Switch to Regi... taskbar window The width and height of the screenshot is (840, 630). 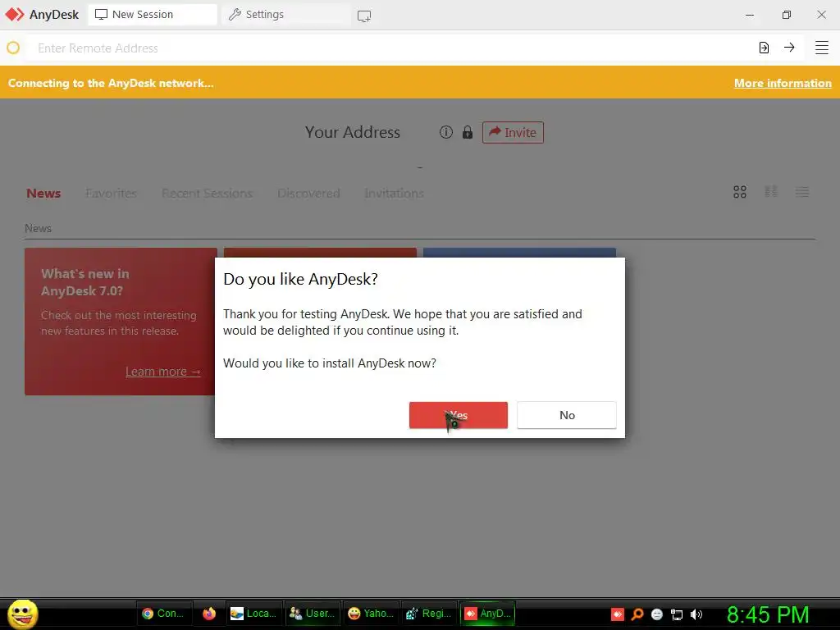(429, 614)
